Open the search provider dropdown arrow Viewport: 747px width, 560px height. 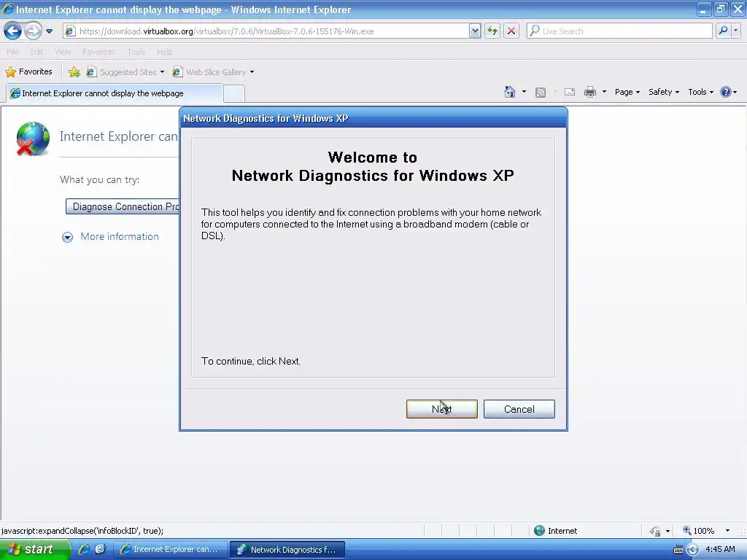tap(736, 31)
